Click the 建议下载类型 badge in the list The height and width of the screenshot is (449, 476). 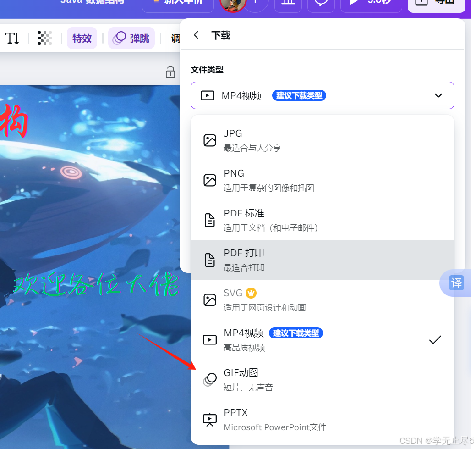(x=295, y=333)
